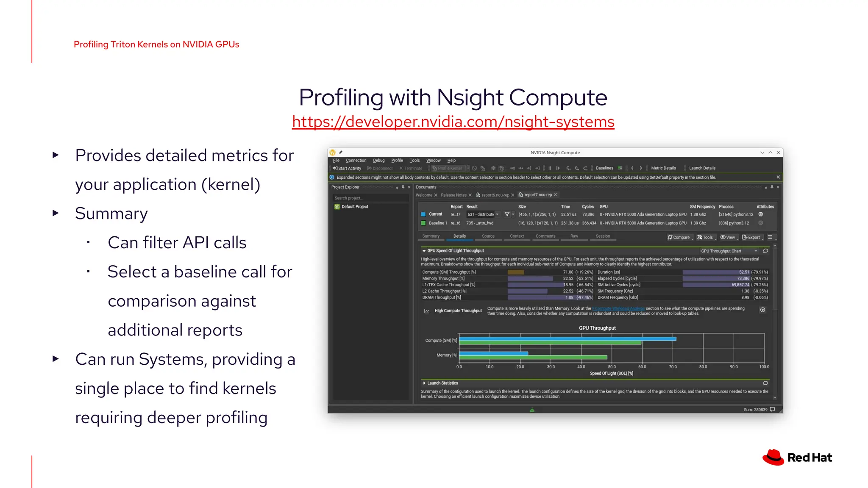This screenshot has height=488, width=868.
Task: Switch to the Source tab
Action: tap(488, 236)
